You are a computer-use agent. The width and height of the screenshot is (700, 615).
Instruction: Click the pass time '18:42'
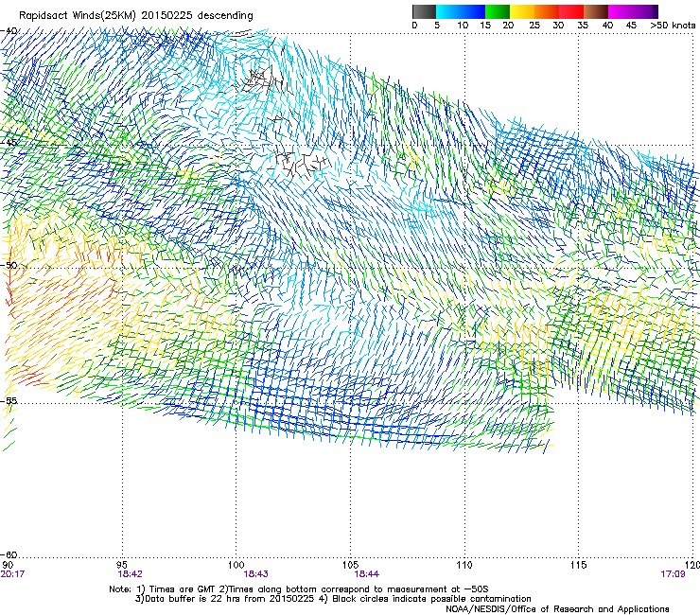[x=130, y=574]
